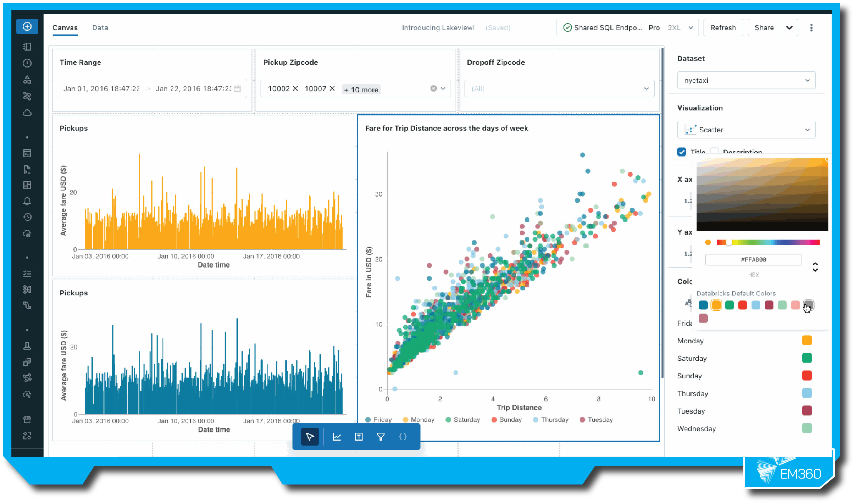Add a text box widget from the floating toolbar
Screen dimensions: 855x504
tap(358, 437)
